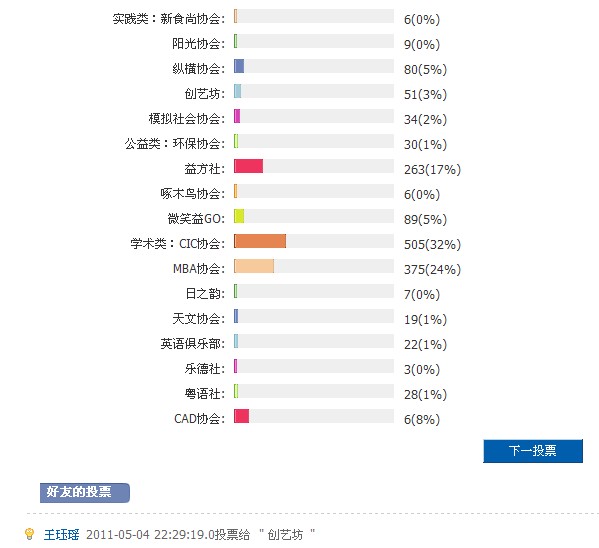Click the blue 纵横协会 bar

(239, 66)
